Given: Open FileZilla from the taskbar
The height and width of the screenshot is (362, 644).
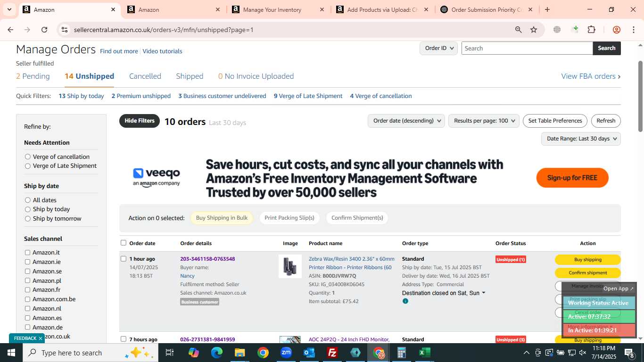Looking at the screenshot, I should click(x=332, y=353).
